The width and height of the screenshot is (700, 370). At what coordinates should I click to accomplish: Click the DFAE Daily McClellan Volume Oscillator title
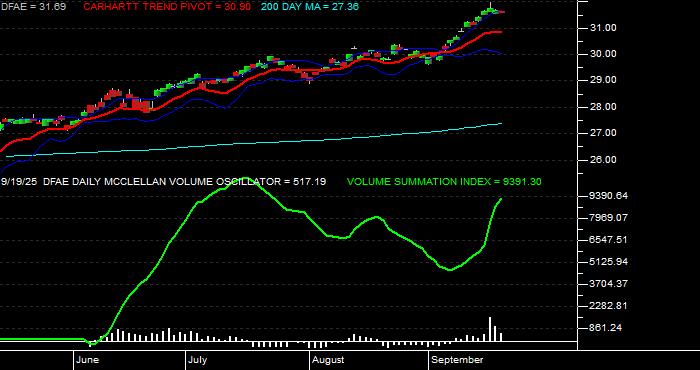[x=163, y=182]
